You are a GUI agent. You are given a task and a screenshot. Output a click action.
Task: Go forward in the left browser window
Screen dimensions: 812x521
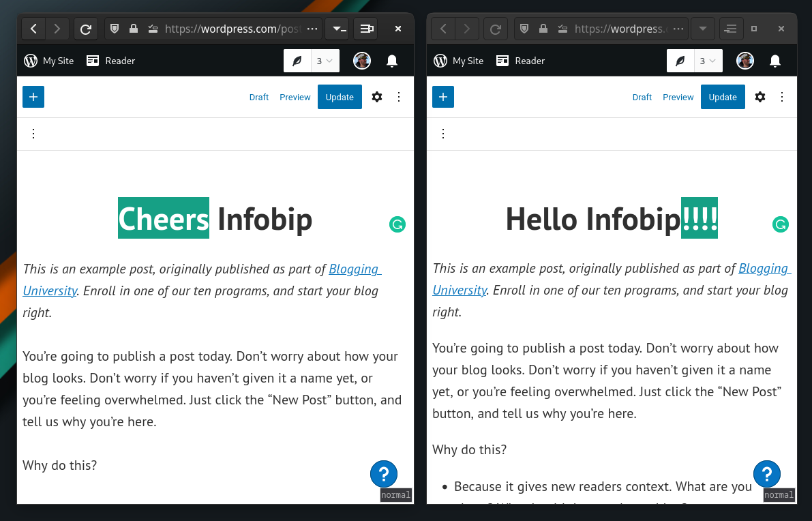(57, 29)
